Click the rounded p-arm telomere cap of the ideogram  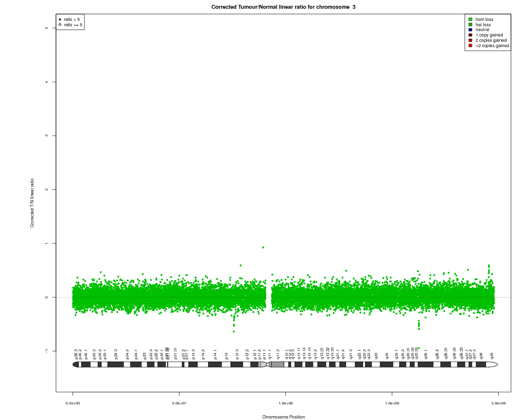(x=75, y=365)
